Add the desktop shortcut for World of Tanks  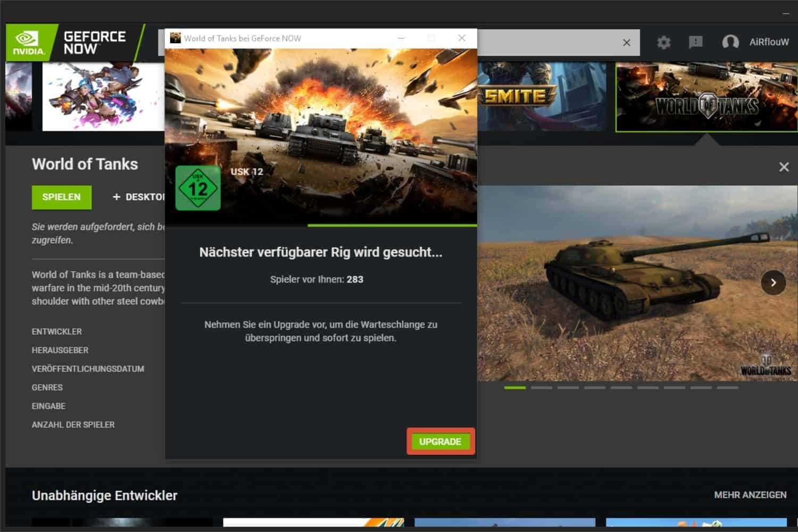pyautogui.click(x=138, y=197)
